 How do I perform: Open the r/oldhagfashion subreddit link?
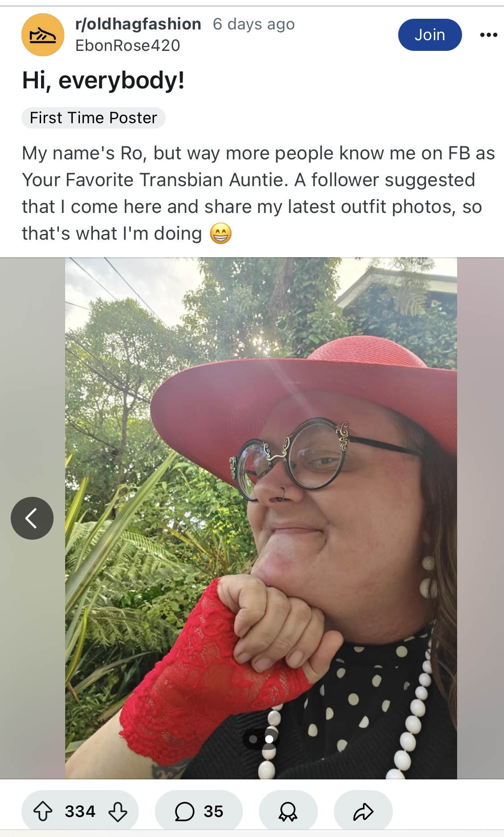138,24
